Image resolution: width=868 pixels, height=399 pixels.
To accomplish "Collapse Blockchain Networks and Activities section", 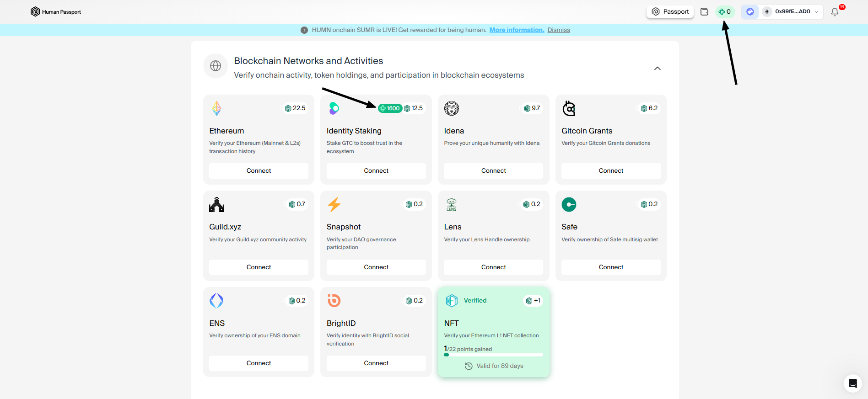I will [658, 69].
